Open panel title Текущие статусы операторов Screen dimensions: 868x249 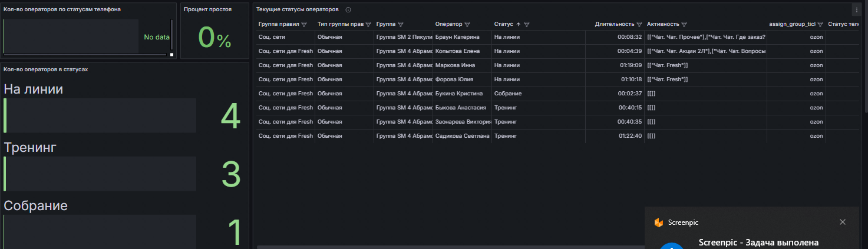pos(298,10)
